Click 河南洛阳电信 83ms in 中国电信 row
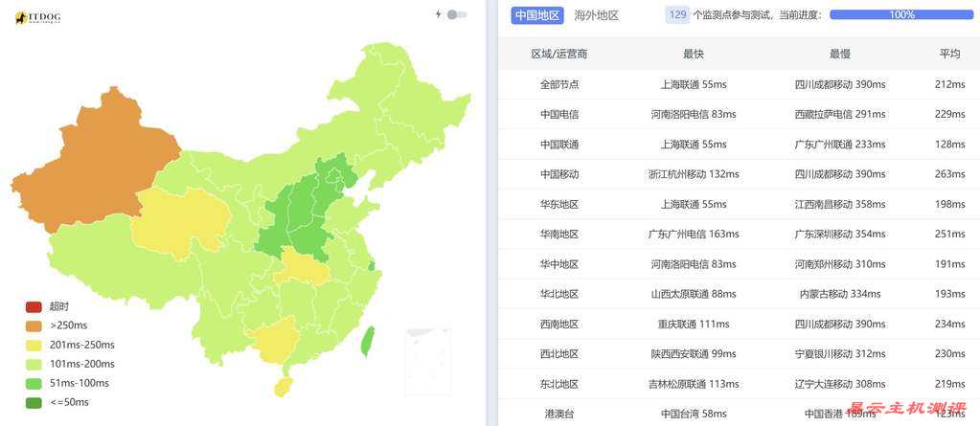This screenshot has width=980, height=426. 694,114
